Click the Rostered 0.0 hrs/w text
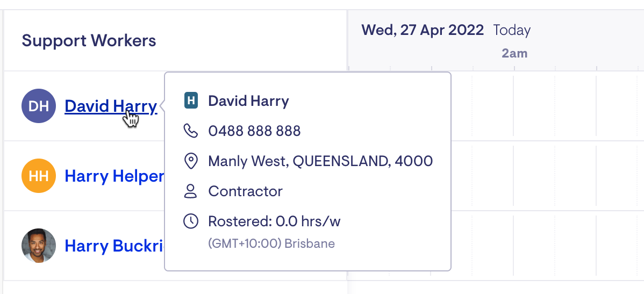This screenshot has width=644, height=294. pyautogui.click(x=274, y=222)
